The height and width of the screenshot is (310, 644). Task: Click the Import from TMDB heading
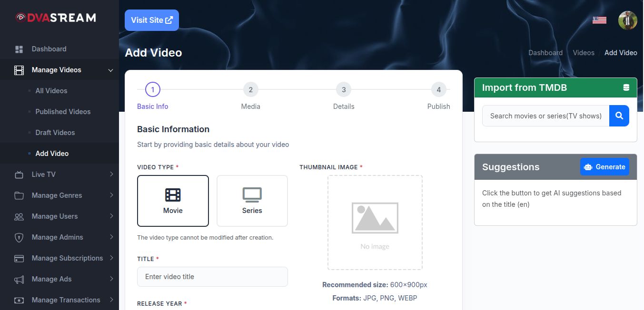[525, 87]
